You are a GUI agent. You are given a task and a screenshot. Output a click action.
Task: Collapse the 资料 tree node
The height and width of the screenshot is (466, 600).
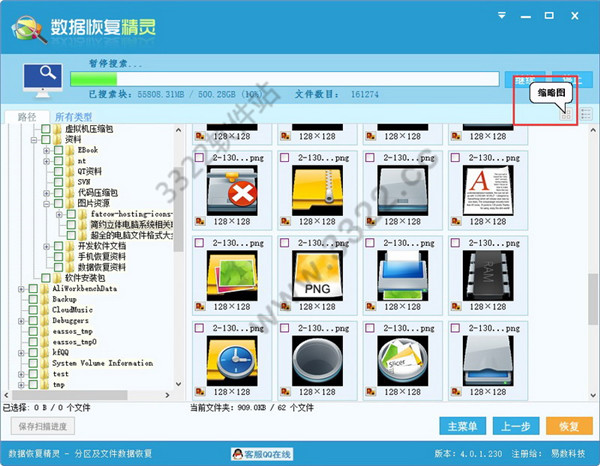(x=34, y=140)
